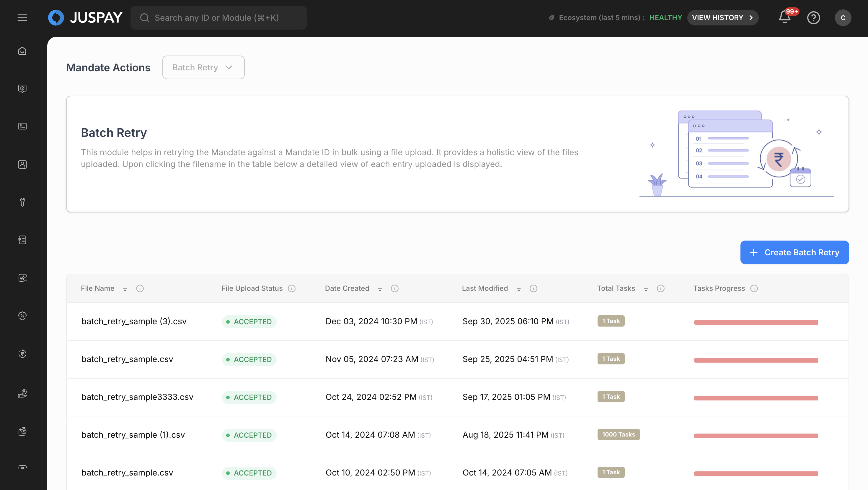This screenshot has height=490, width=868.
Task: Click the home icon in sidebar
Action: point(22,51)
